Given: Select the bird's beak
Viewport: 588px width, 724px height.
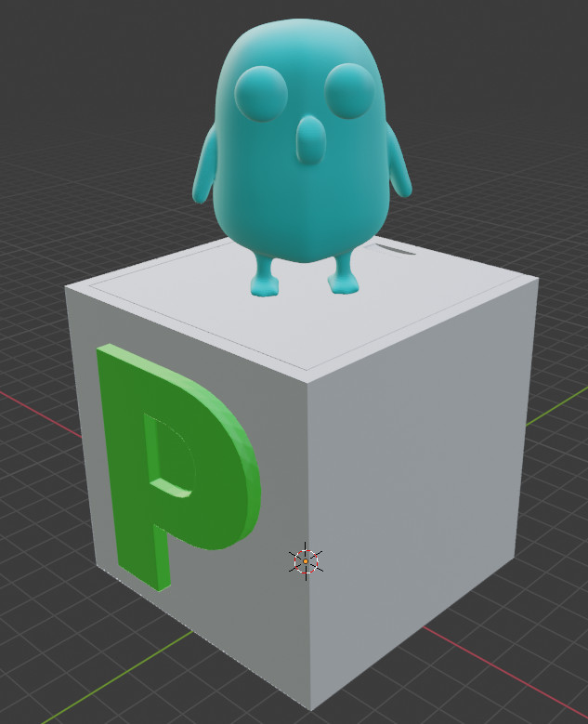Looking at the screenshot, I should (310, 140).
